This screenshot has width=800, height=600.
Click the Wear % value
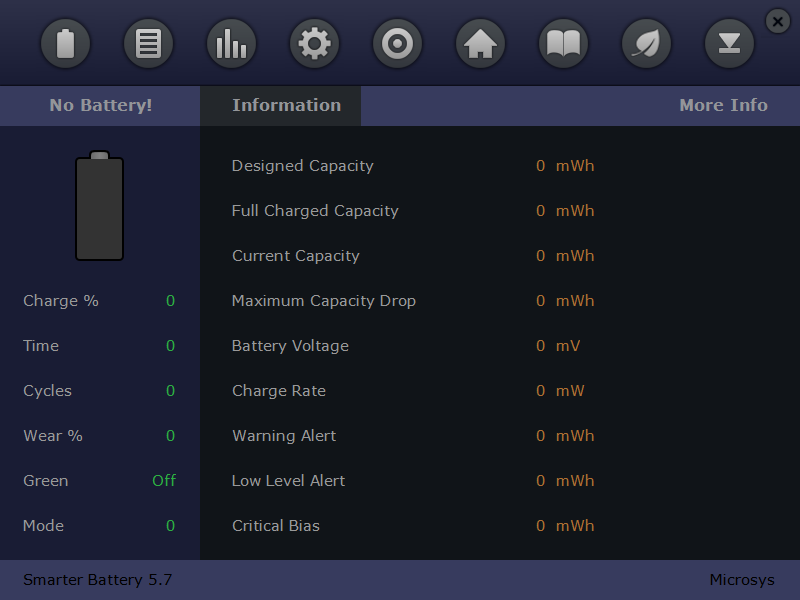point(170,435)
